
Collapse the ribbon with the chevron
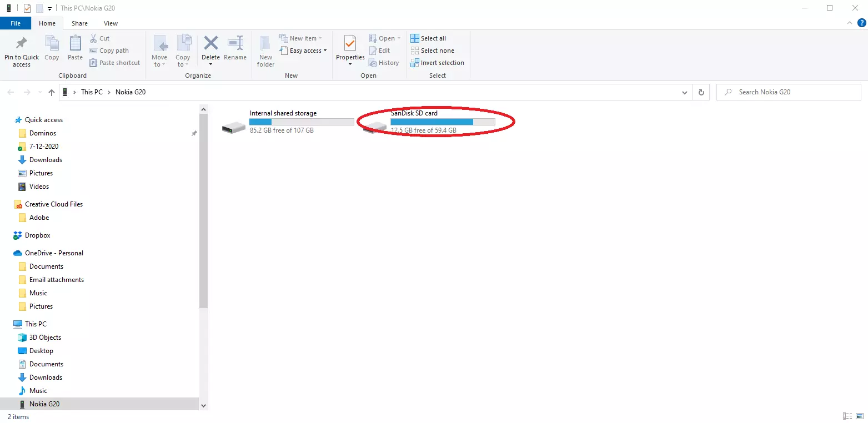pyautogui.click(x=850, y=23)
